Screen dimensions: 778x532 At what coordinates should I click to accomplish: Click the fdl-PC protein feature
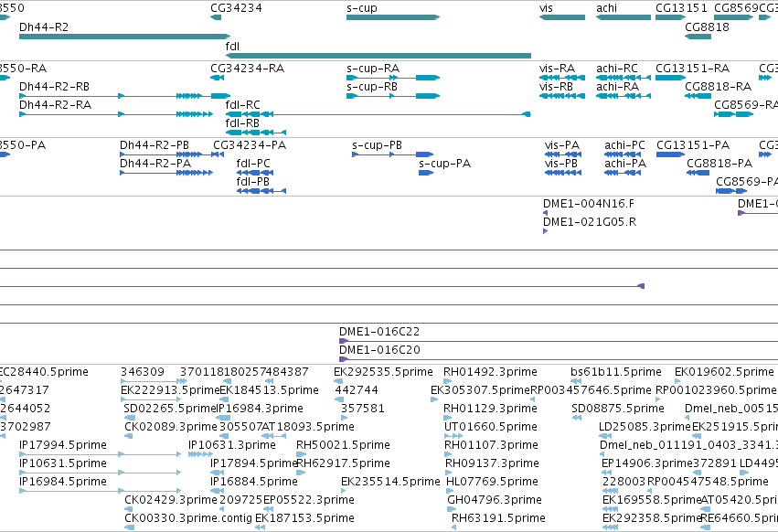click(255, 173)
